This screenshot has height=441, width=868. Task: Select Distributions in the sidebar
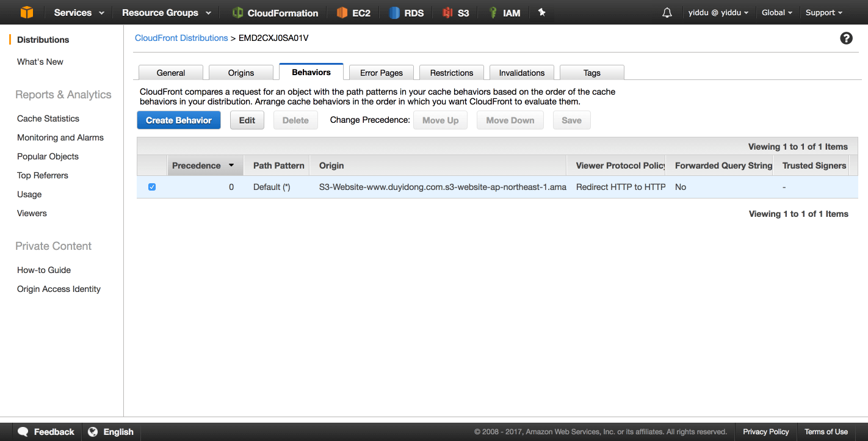43,40
